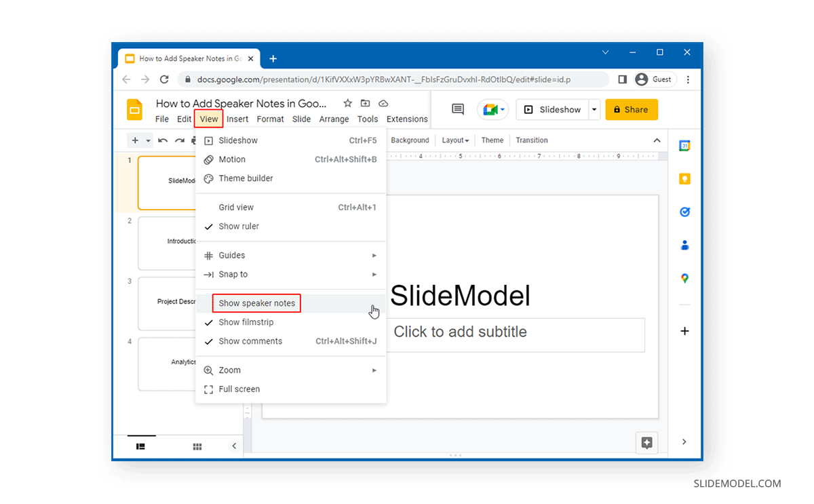This screenshot has width=814, height=504.
Task: Open the Insert menu
Action: coord(237,119)
